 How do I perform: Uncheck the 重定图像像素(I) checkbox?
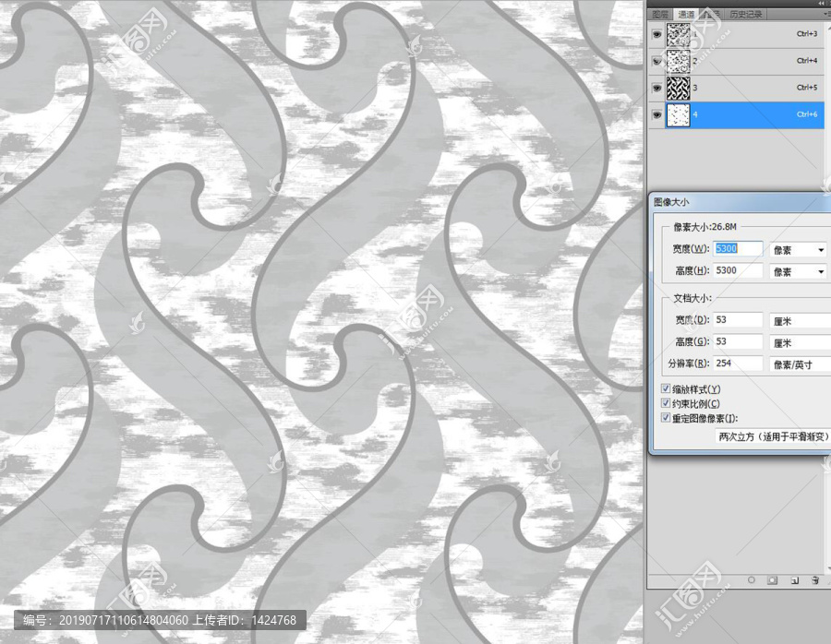(666, 417)
